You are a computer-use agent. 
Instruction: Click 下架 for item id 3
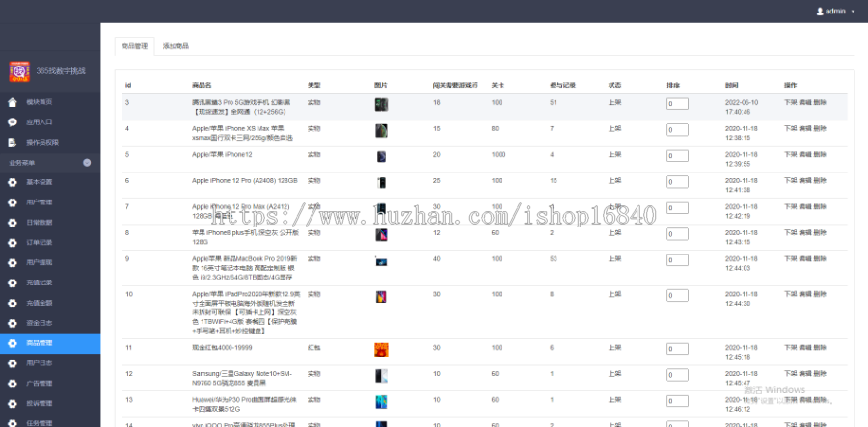coord(791,102)
